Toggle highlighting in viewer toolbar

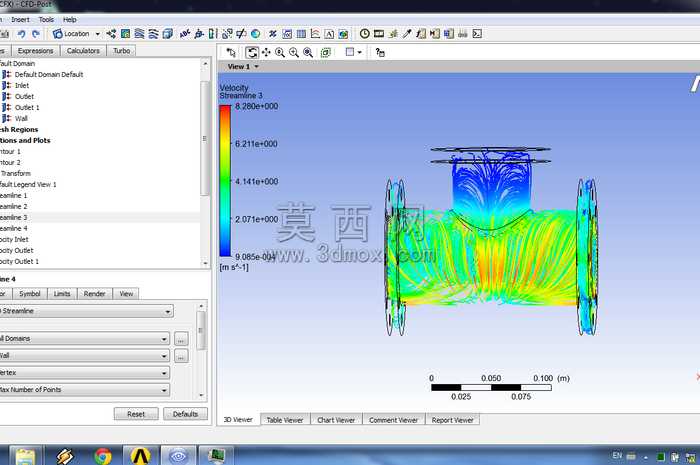pos(326,53)
